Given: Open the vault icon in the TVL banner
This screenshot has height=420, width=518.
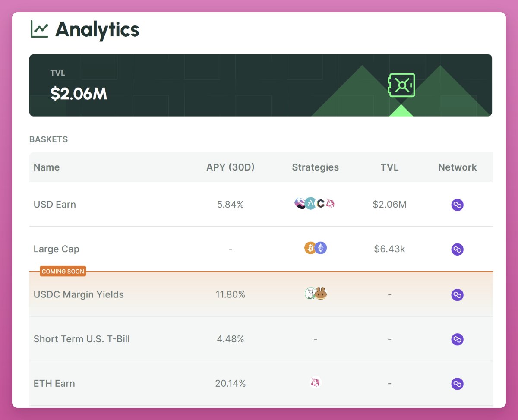Looking at the screenshot, I should [402, 85].
